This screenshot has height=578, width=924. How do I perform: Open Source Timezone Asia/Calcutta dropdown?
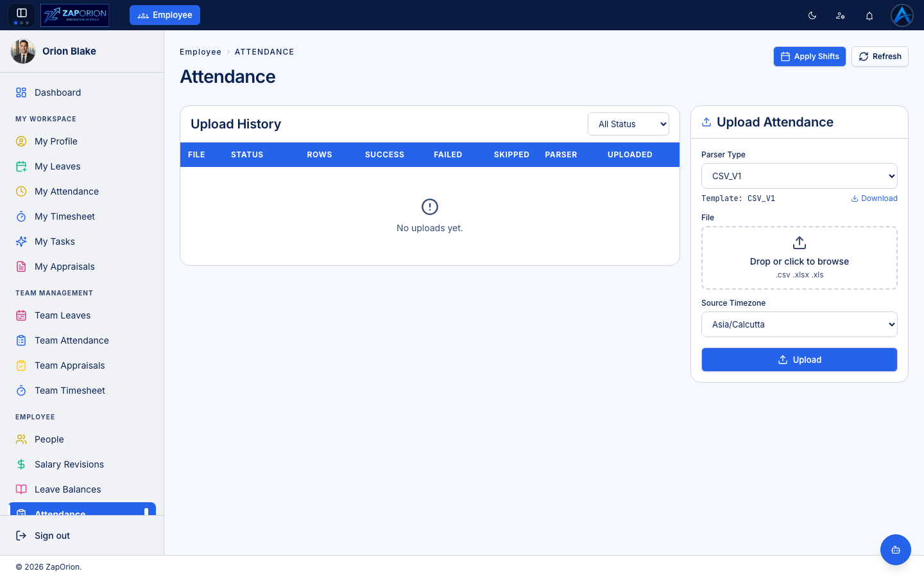pyautogui.click(x=800, y=324)
